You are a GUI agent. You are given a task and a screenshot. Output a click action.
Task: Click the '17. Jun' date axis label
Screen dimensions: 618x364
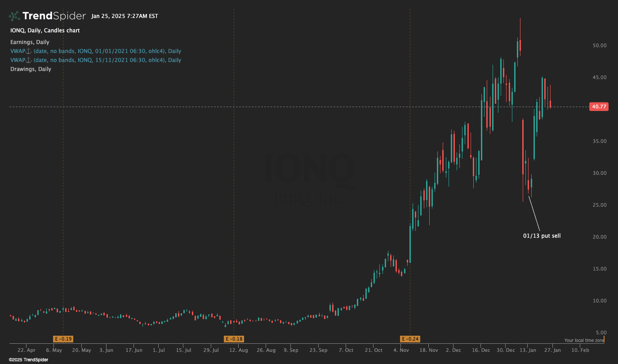134,350
